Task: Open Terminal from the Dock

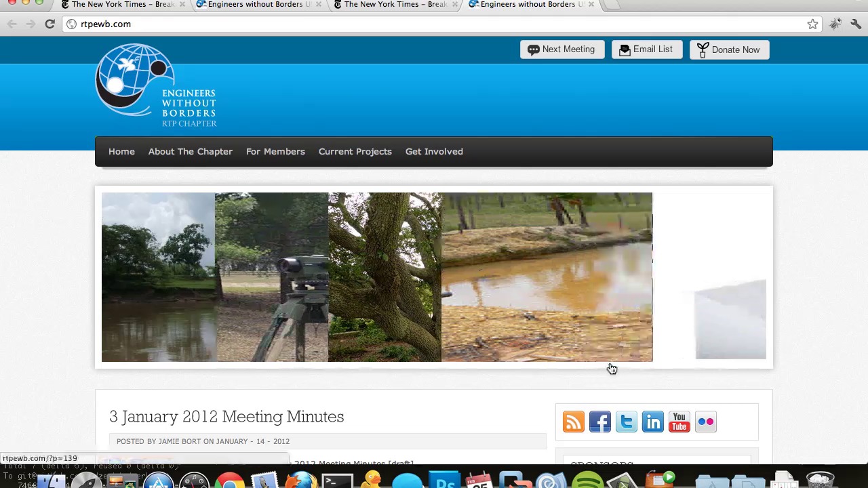Action: [x=337, y=480]
